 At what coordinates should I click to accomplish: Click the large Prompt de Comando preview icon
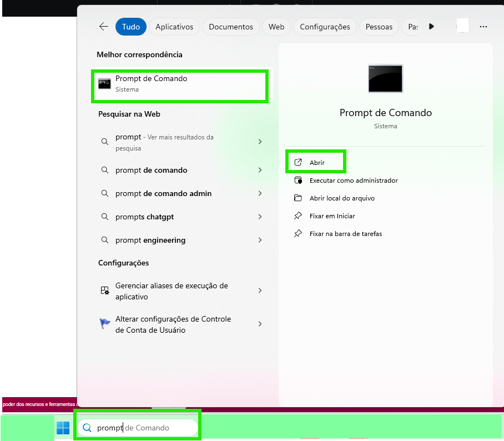tap(385, 78)
